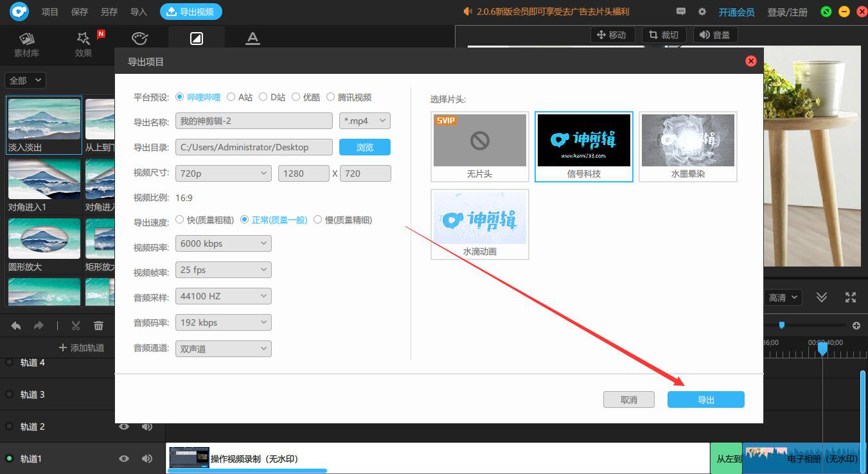Click the undo arrow icon
868x474 pixels.
pos(16,326)
